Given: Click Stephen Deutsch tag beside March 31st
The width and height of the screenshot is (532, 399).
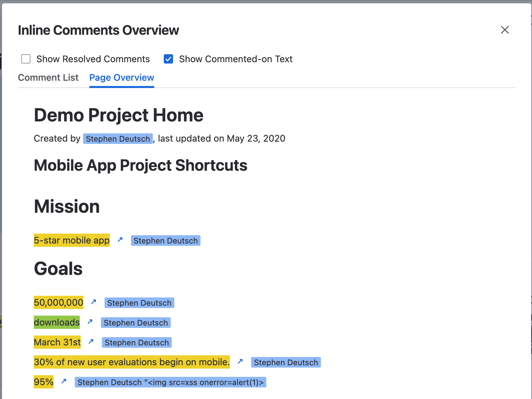Looking at the screenshot, I should tap(137, 342).
